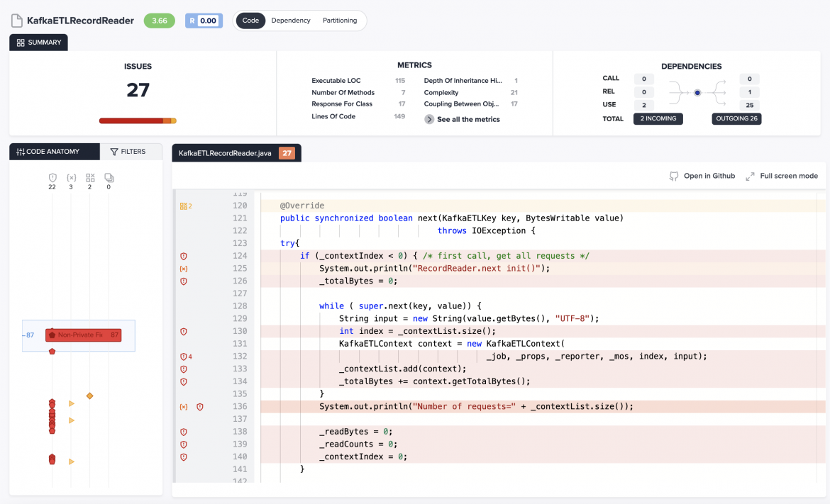Open the Filters tab
Image resolution: width=830 pixels, height=504 pixels.
point(128,152)
